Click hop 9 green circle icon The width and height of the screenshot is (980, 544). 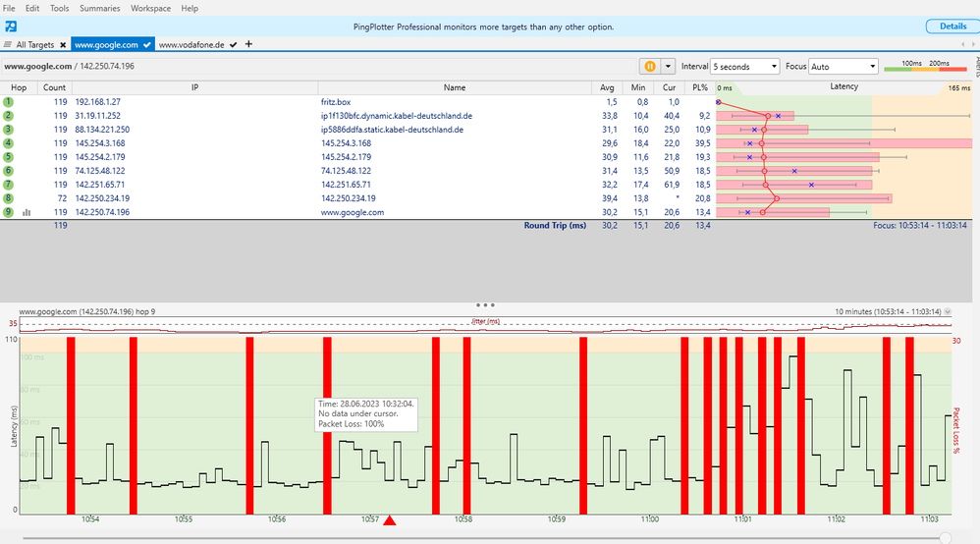8,212
